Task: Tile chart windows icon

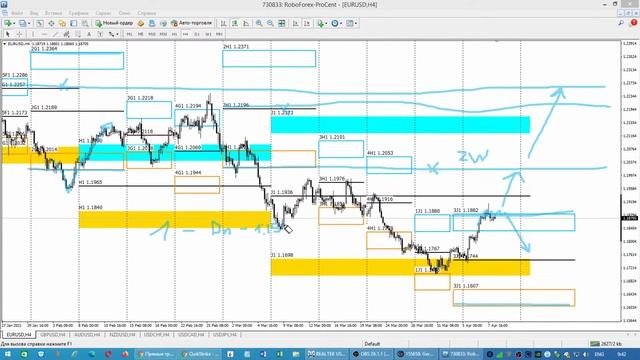Action: pos(282,23)
